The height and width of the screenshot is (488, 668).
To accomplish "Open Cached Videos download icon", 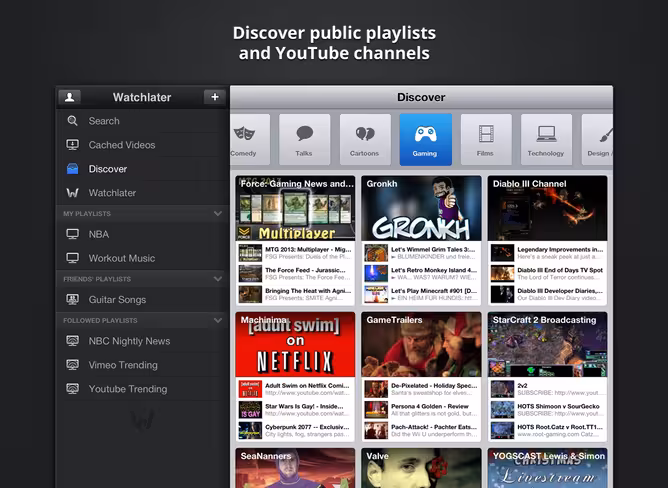I will click(72, 145).
